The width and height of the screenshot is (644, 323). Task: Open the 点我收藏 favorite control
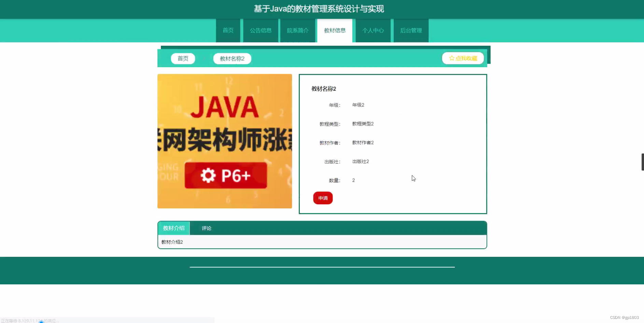463,58
